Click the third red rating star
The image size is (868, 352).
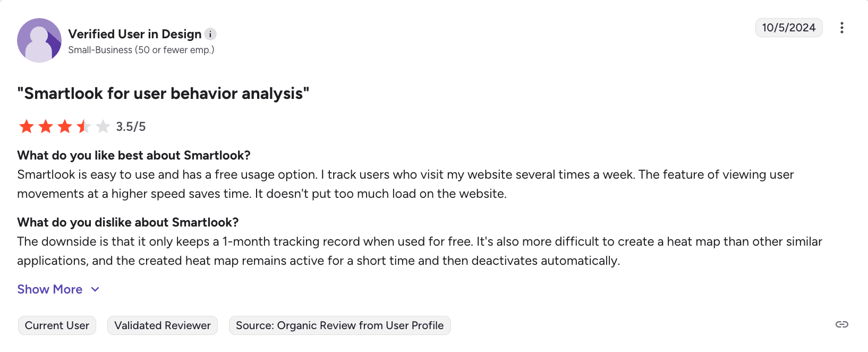pos(65,127)
